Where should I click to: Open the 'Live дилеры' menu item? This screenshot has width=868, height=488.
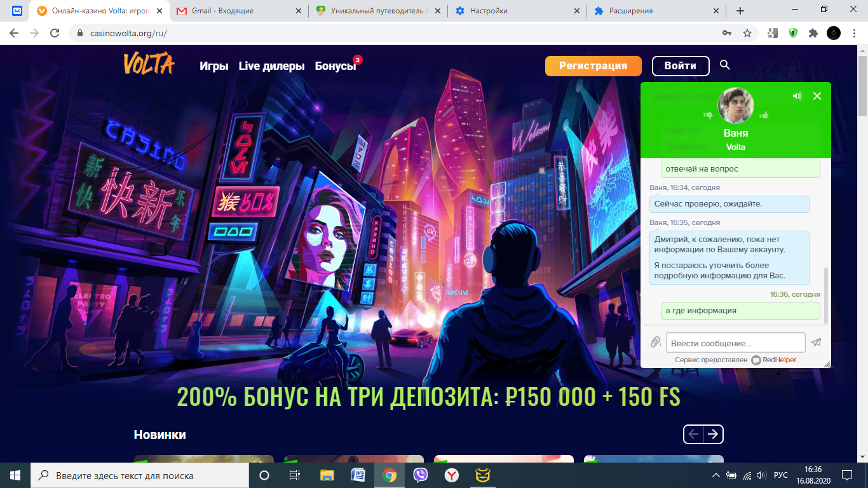tap(271, 66)
